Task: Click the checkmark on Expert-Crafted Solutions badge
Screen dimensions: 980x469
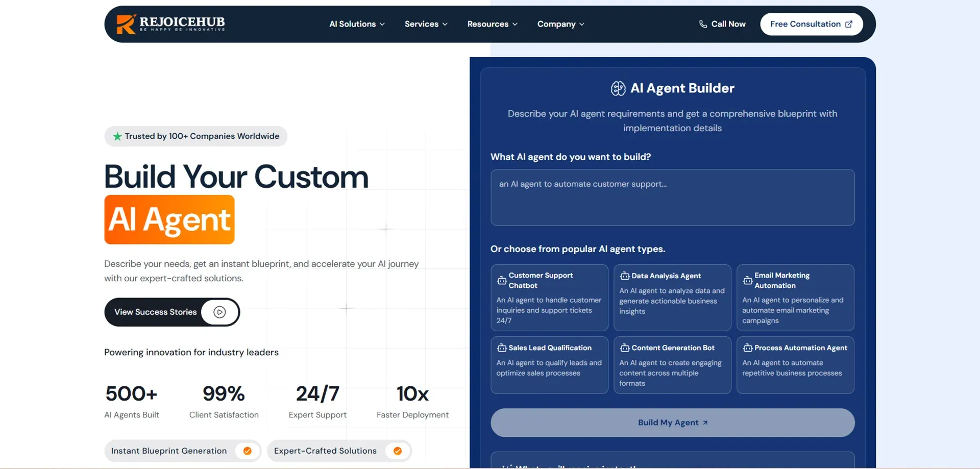Action: 397,451
